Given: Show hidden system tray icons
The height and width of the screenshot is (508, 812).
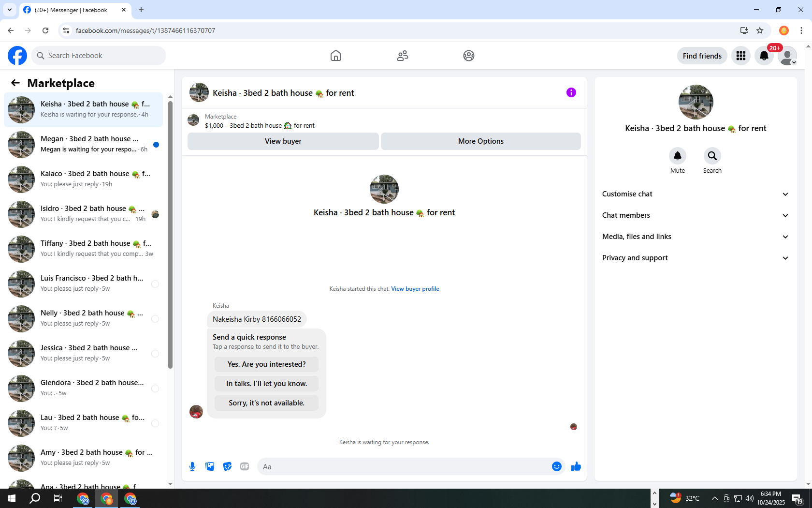Looking at the screenshot, I should (714, 498).
